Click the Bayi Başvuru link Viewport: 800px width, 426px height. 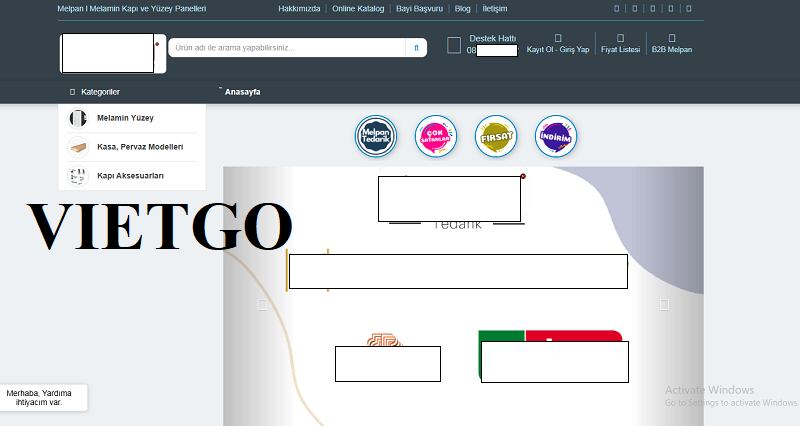click(x=419, y=9)
